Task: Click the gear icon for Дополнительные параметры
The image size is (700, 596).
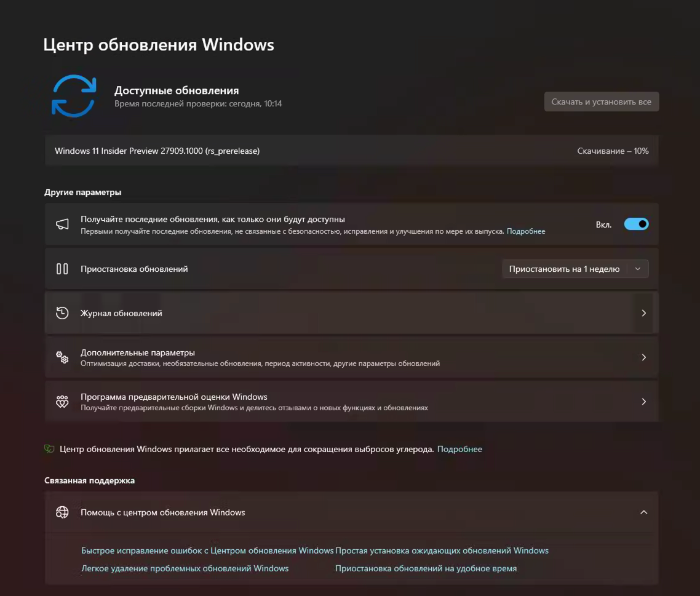Action: [62, 357]
